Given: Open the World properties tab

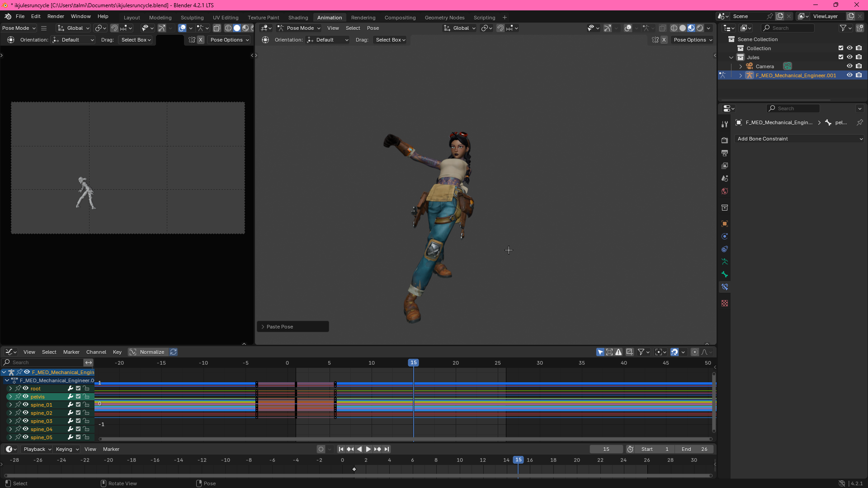Looking at the screenshot, I should (x=725, y=191).
